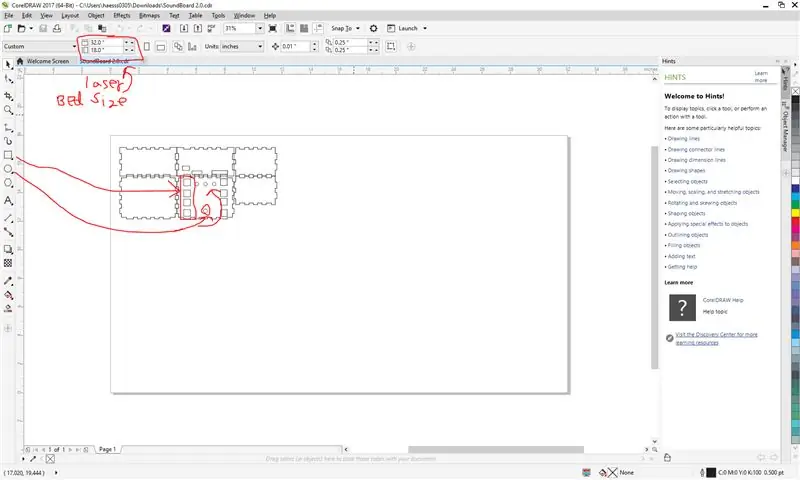Viewport: 800px width, 480px height.
Task: Set page orientation to Landscape
Action: [161, 46]
